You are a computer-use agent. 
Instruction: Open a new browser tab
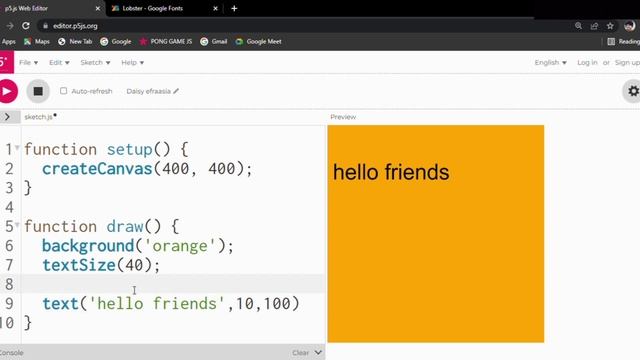[x=234, y=8]
